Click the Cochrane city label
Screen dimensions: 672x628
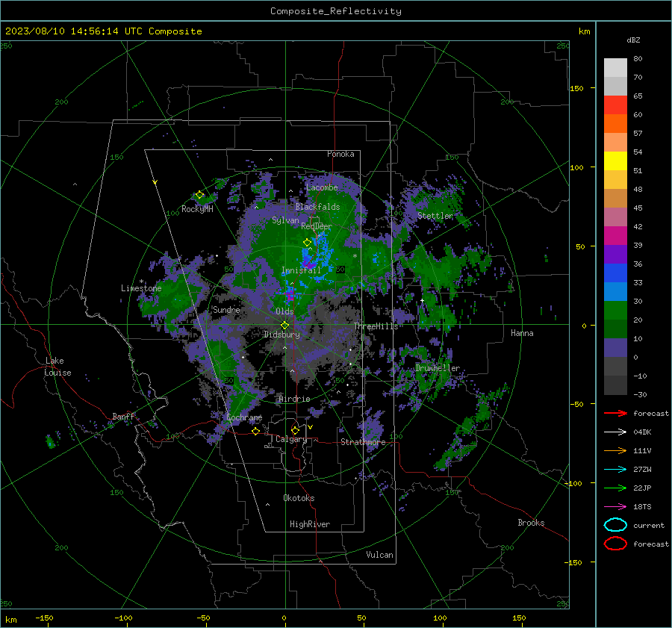[244, 417]
